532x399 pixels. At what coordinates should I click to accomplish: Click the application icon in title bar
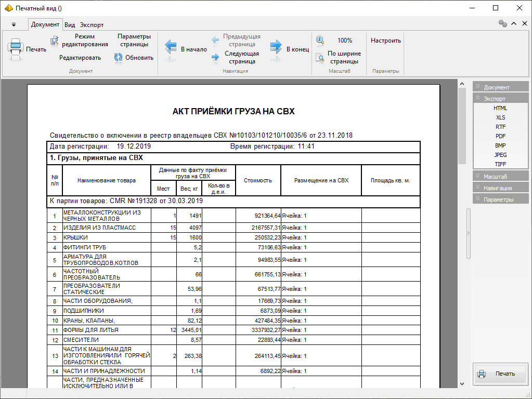[8, 8]
